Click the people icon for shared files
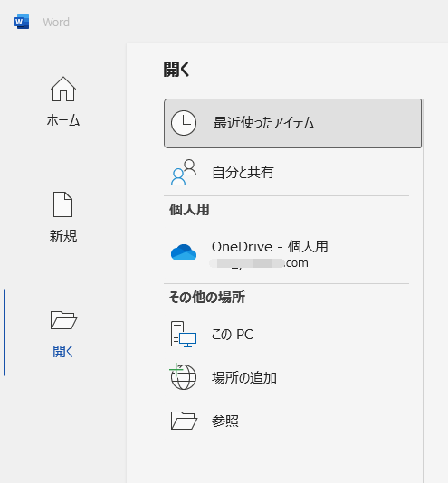 184,172
